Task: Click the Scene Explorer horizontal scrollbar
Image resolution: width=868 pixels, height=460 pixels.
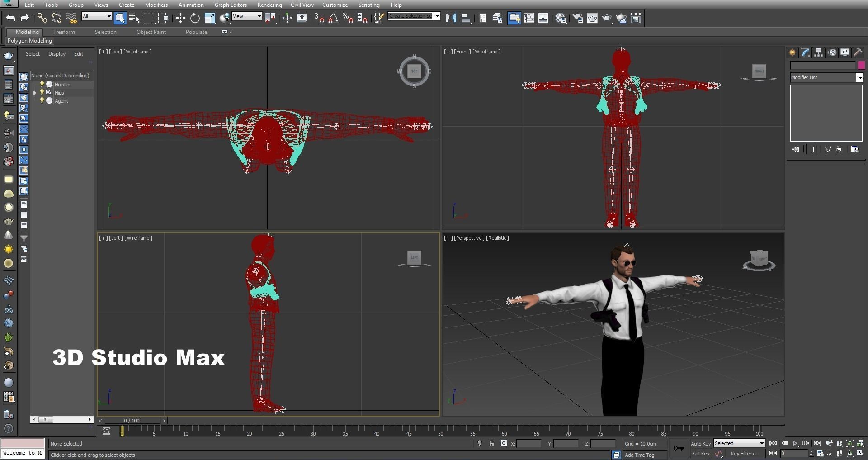Action: [x=61, y=420]
